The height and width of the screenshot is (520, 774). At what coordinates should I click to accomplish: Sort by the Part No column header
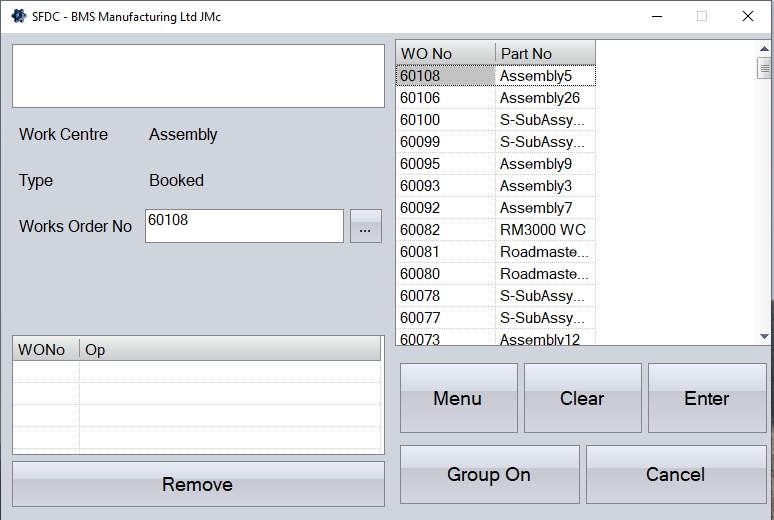point(545,53)
